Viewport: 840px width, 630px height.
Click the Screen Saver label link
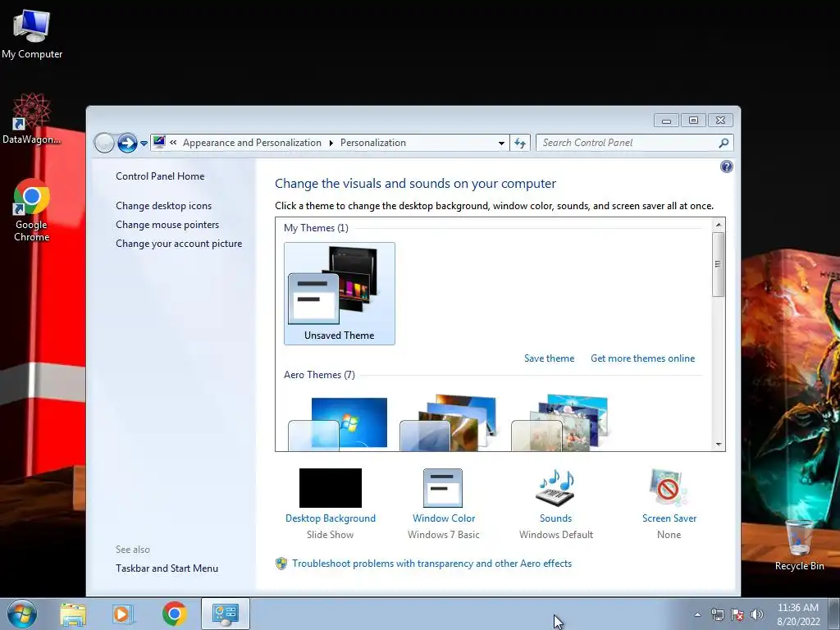(x=669, y=518)
